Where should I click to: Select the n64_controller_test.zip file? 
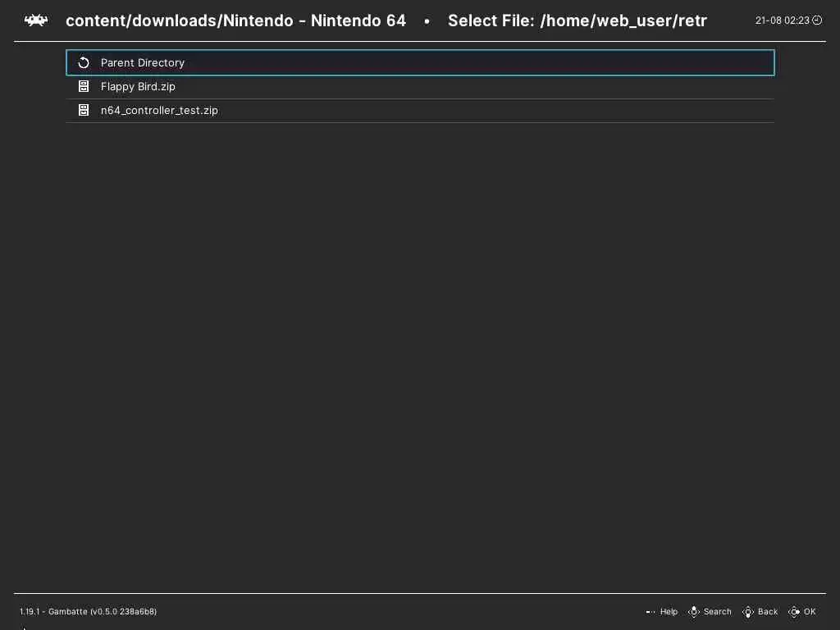point(420,111)
